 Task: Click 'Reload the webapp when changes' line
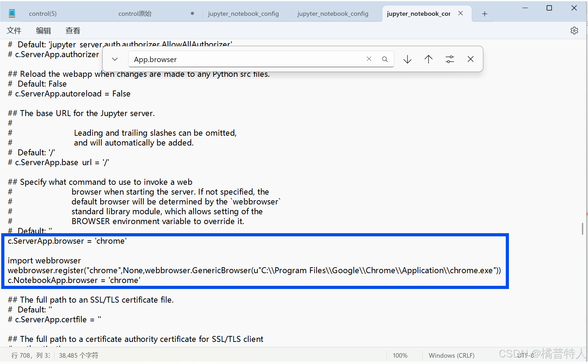pyautogui.click(x=139, y=74)
